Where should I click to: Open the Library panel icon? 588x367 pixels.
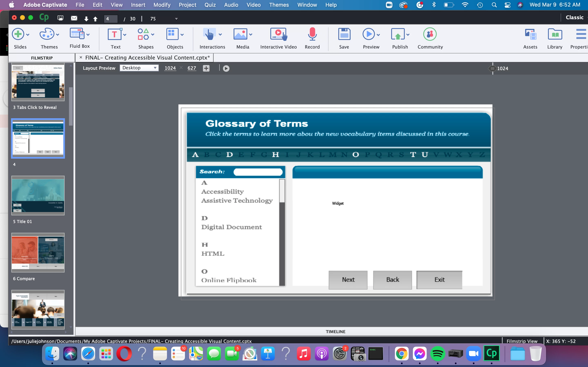click(555, 34)
